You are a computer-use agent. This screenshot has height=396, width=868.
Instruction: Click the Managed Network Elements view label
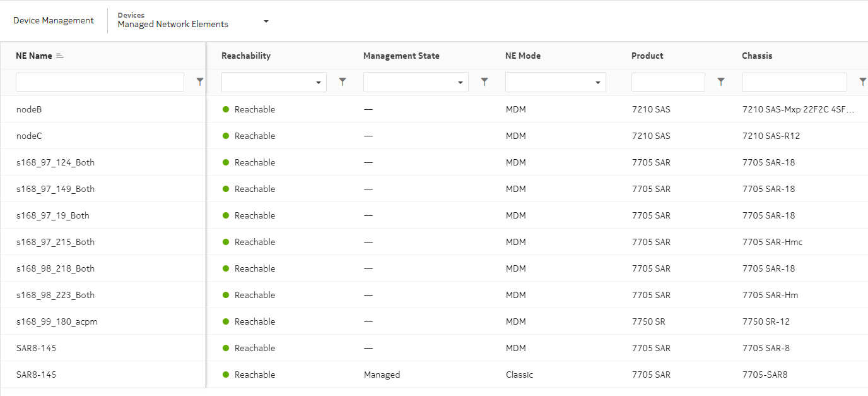point(173,24)
